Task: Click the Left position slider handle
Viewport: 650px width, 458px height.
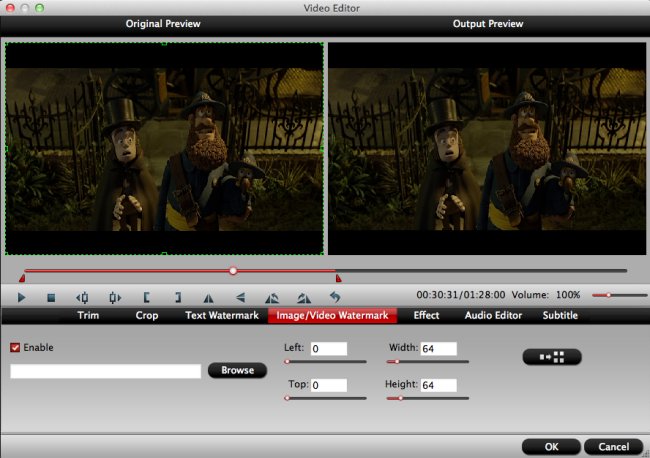Action: [287, 361]
